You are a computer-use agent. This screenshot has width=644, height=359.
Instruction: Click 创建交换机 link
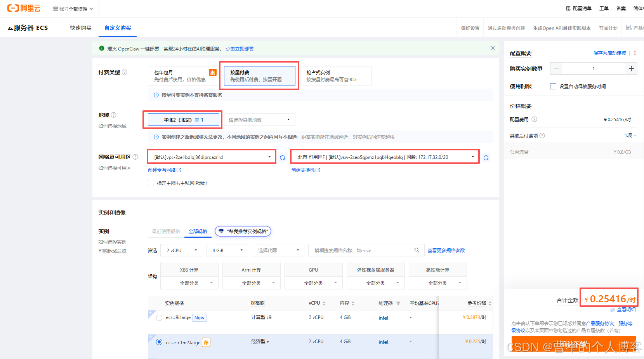(x=306, y=170)
